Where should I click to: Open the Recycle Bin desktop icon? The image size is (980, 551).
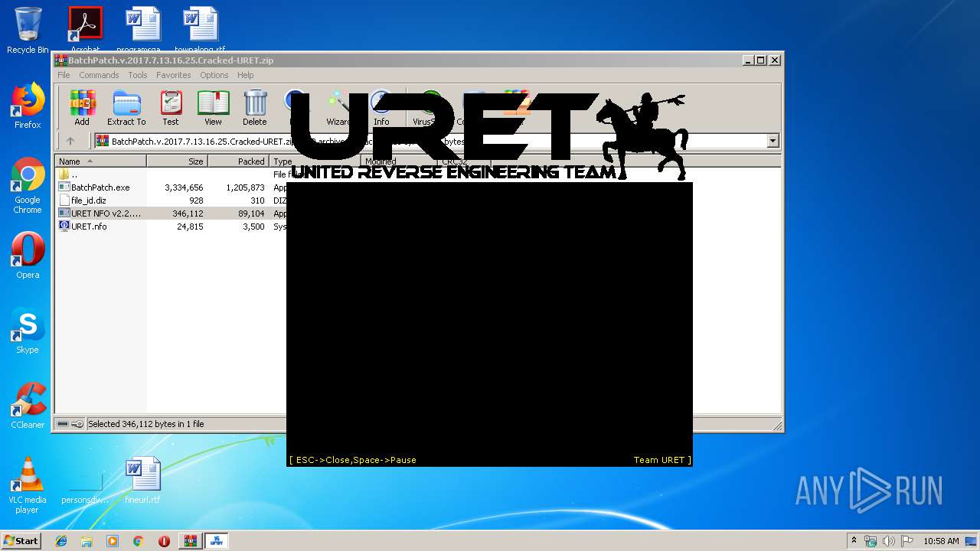pyautogui.click(x=28, y=31)
